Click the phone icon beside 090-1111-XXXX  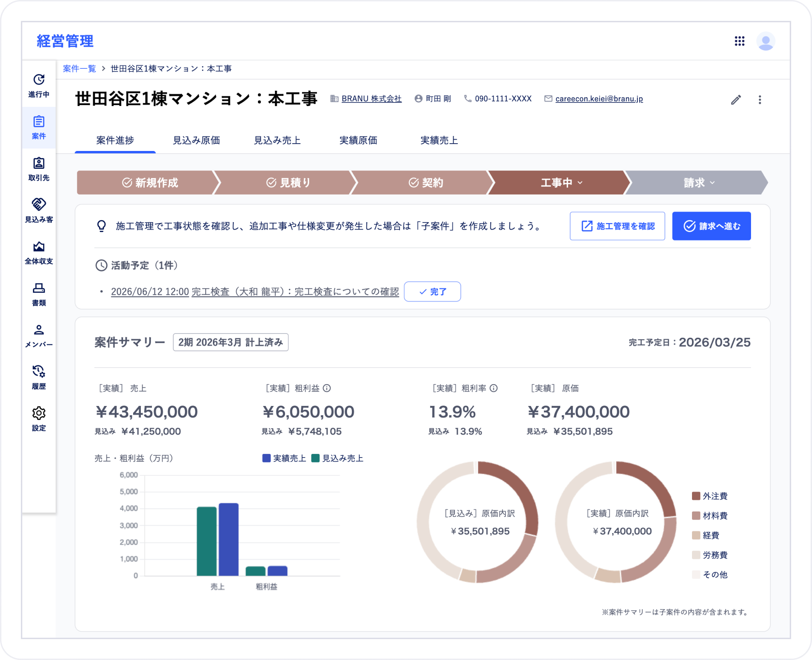467,99
